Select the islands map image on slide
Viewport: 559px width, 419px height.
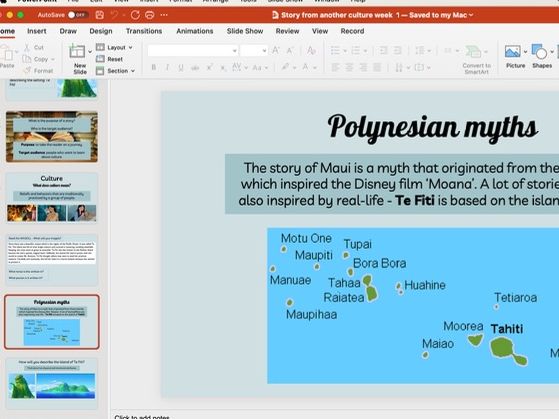pos(413,306)
